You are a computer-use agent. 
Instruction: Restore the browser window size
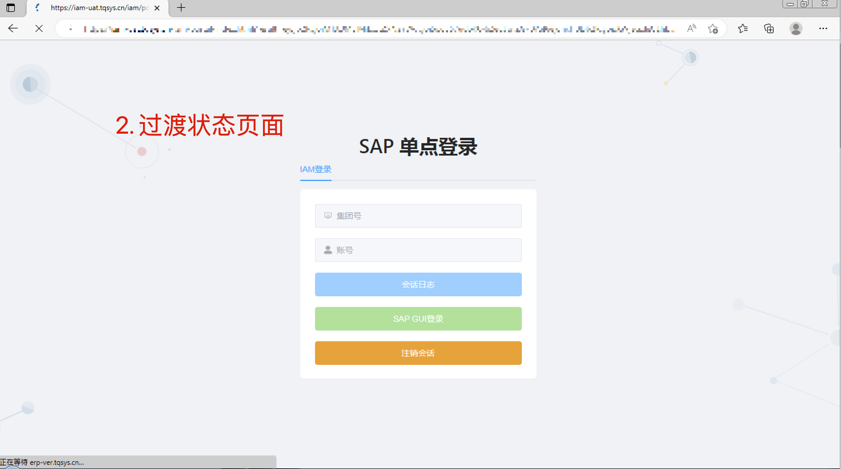click(804, 4)
